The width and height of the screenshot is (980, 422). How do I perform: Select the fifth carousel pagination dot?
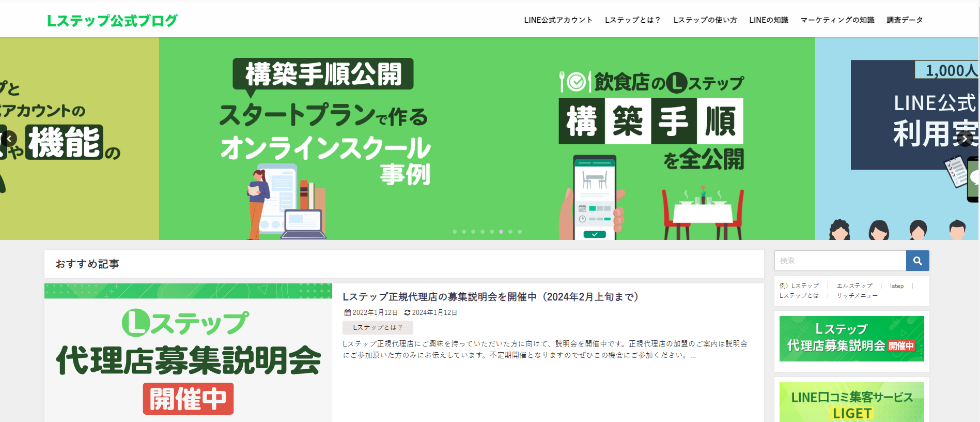[492, 232]
